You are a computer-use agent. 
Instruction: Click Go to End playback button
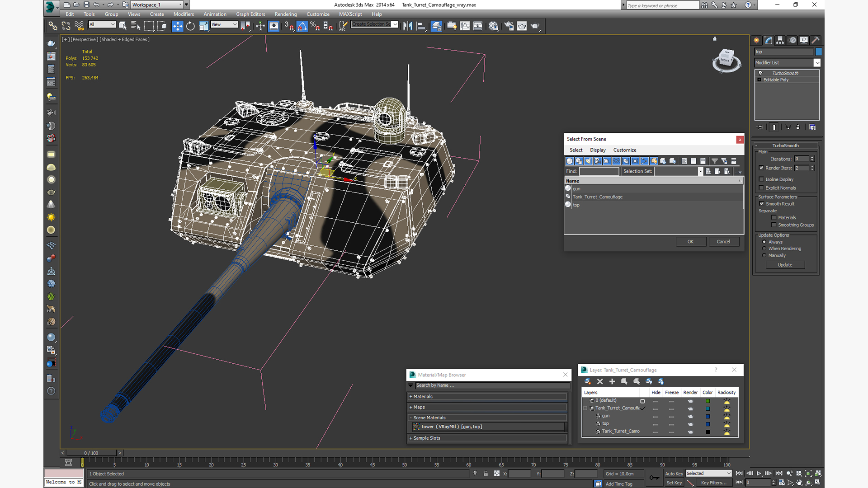tap(778, 473)
